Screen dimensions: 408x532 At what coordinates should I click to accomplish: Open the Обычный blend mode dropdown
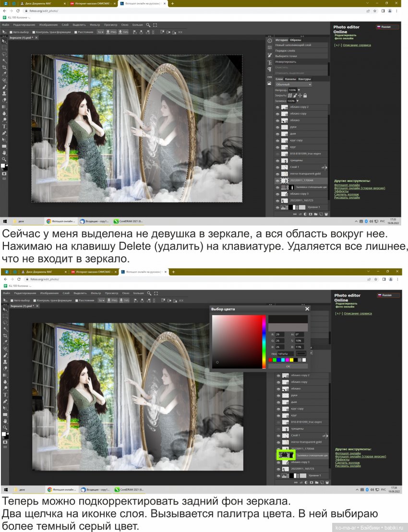pyautogui.click(x=293, y=84)
